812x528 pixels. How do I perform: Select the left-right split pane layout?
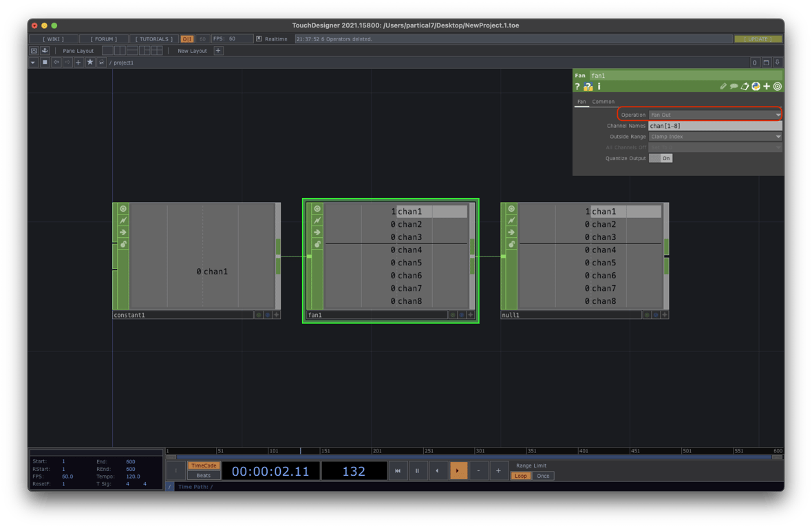(120, 51)
